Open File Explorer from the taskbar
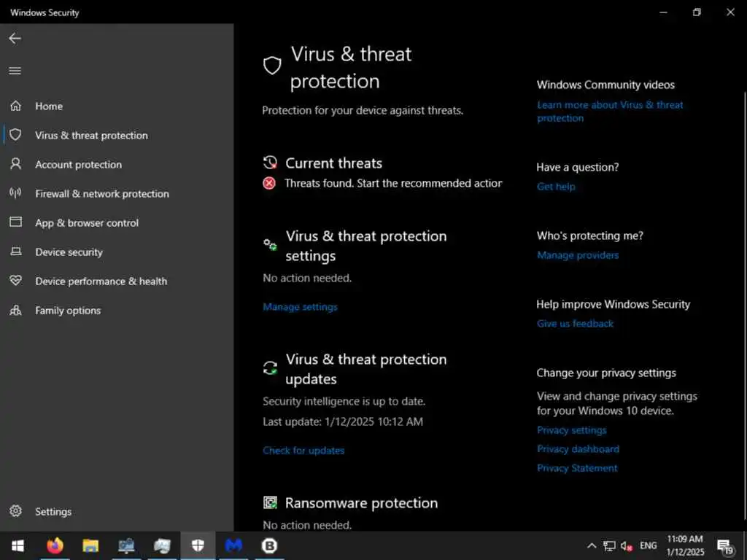The height and width of the screenshot is (560, 747). pyautogui.click(x=90, y=545)
